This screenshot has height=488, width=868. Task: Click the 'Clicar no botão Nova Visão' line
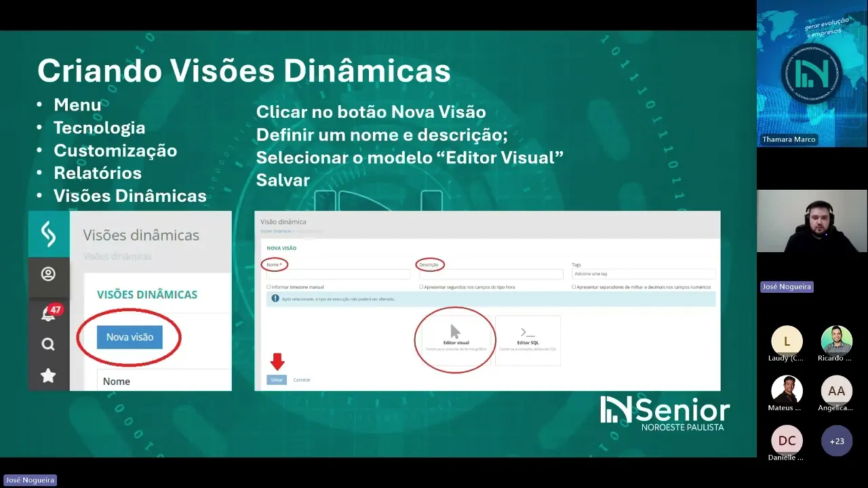coord(371,112)
